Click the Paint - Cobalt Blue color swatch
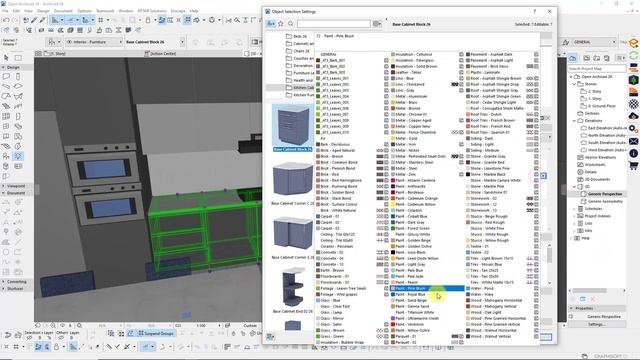Screen dimensions: 640x360 pyautogui.click(x=393, y=216)
